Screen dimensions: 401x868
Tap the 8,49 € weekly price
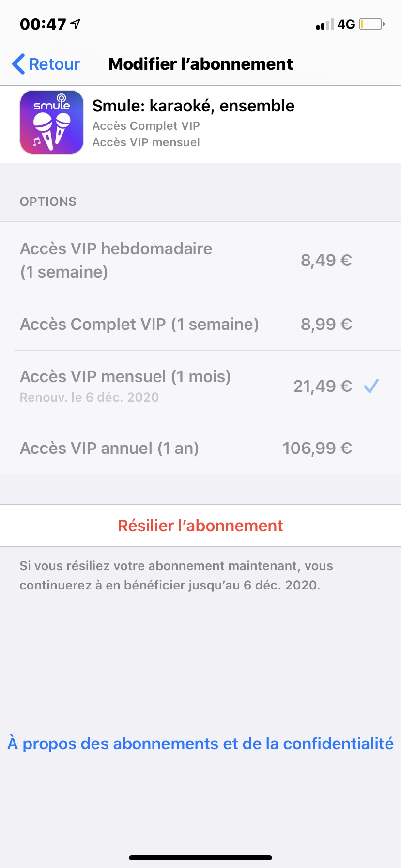click(326, 260)
